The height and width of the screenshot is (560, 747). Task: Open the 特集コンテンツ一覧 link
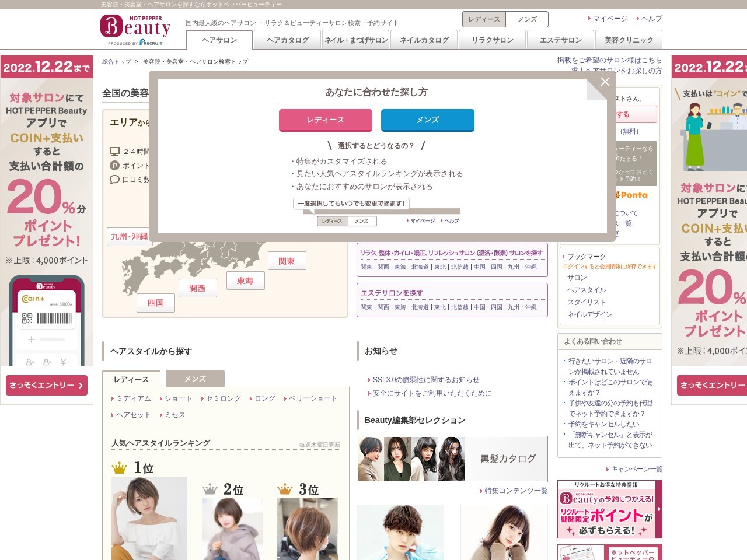(x=516, y=491)
